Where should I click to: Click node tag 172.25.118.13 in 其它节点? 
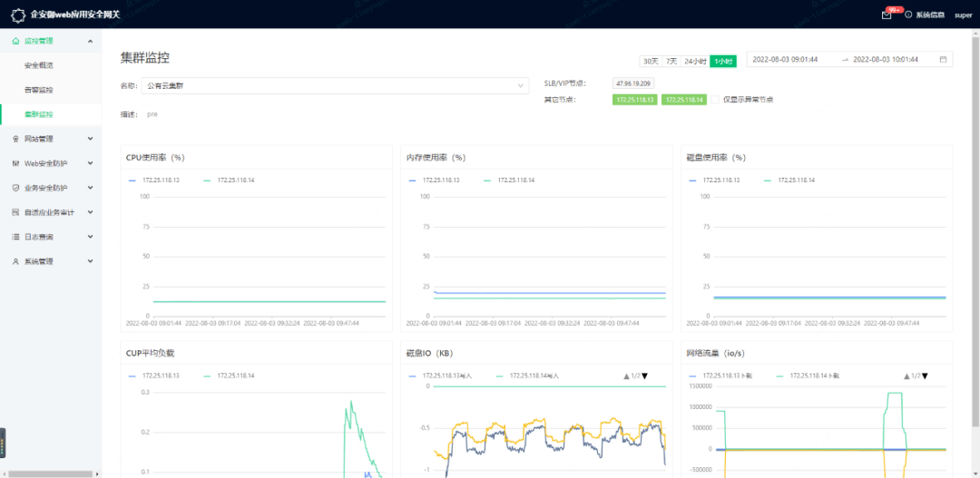pos(635,100)
